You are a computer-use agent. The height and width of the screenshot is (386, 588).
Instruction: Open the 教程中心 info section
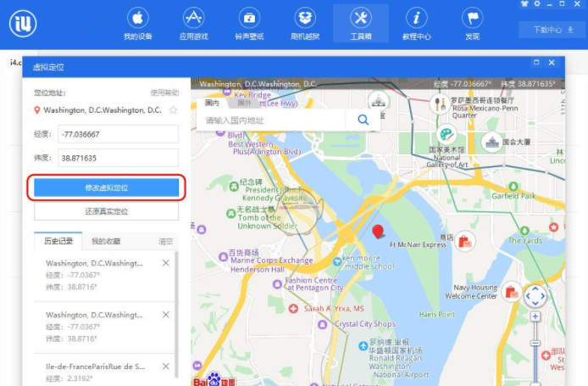[x=417, y=24]
